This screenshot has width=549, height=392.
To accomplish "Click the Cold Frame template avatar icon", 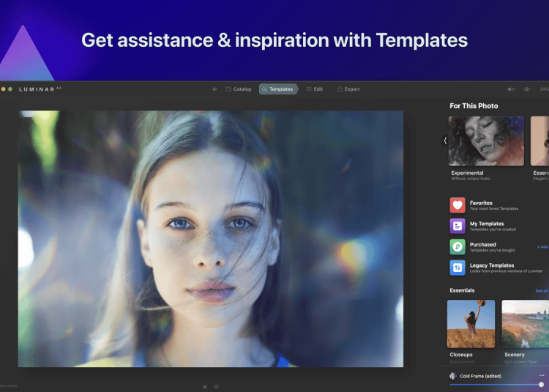I will (453, 375).
